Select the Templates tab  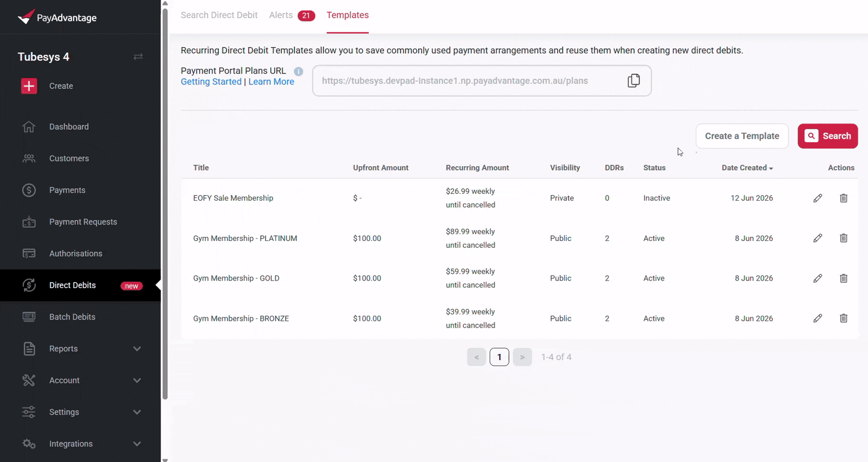(x=347, y=15)
